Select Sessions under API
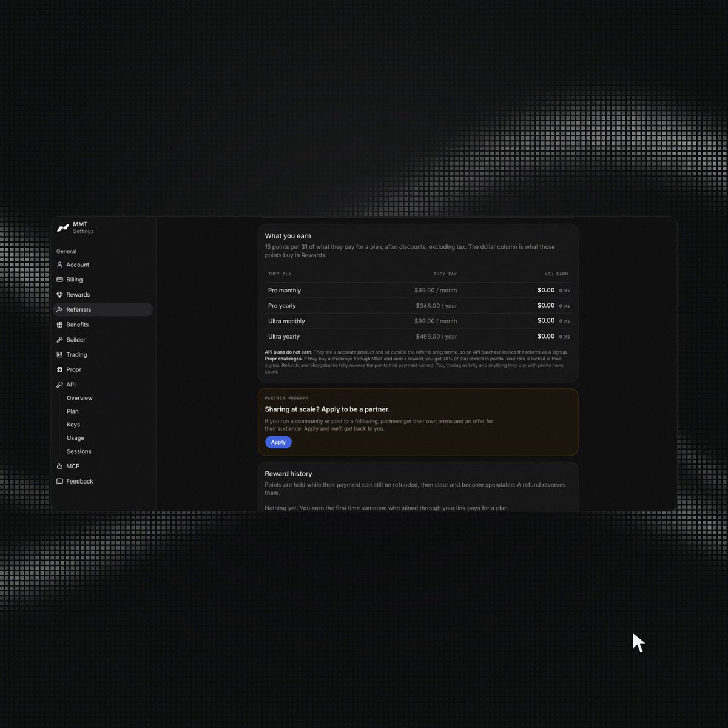The height and width of the screenshot is (728, 728). click(79, 451)
